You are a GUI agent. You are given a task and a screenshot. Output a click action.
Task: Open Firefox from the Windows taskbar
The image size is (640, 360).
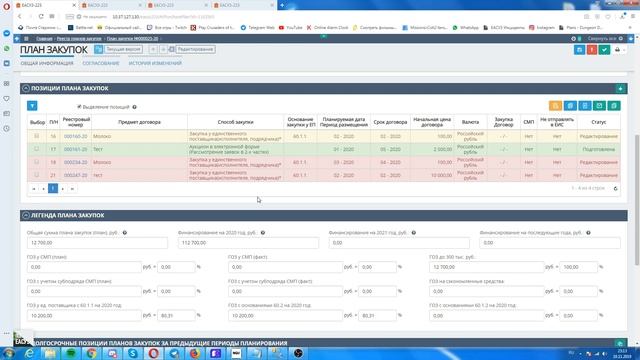point(195,353)
